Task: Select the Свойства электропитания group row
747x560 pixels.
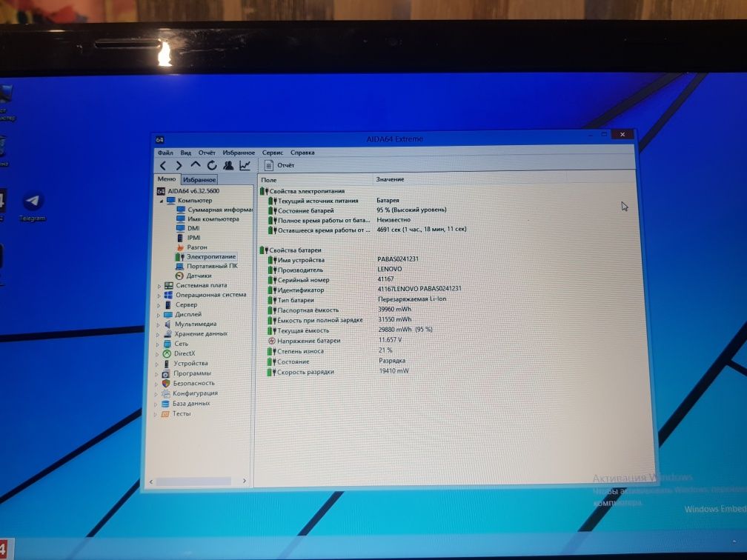Action: click(302, 191)
